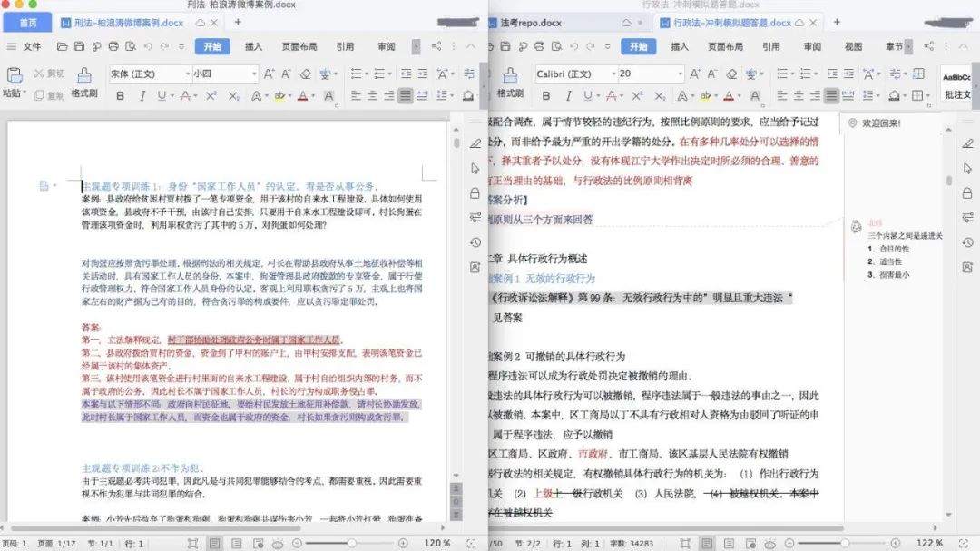Switch to 页面布局 tab in the right window

725,46
